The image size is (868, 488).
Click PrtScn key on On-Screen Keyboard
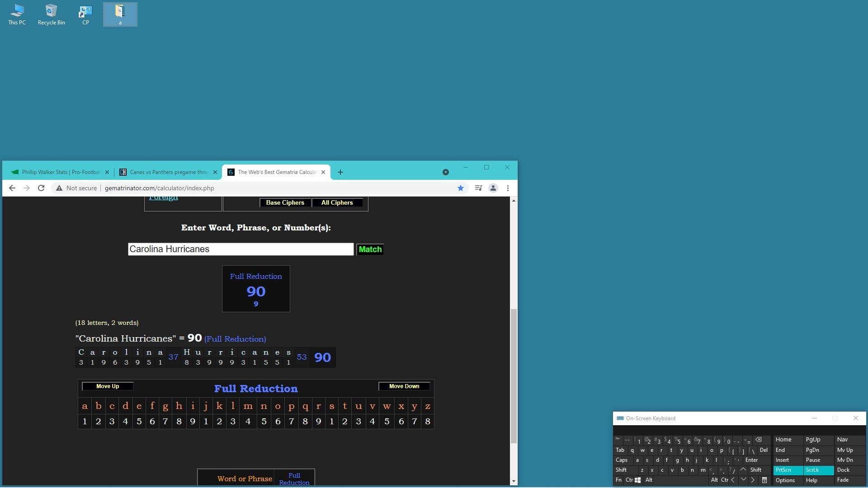pos(788,470)
